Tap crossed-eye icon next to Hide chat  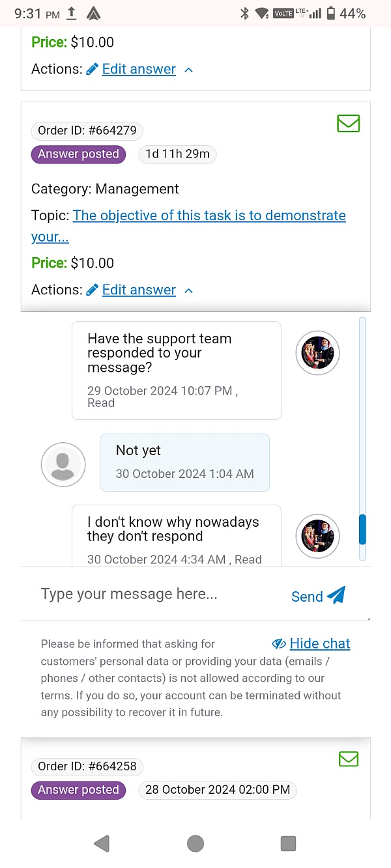click(279, 643)
